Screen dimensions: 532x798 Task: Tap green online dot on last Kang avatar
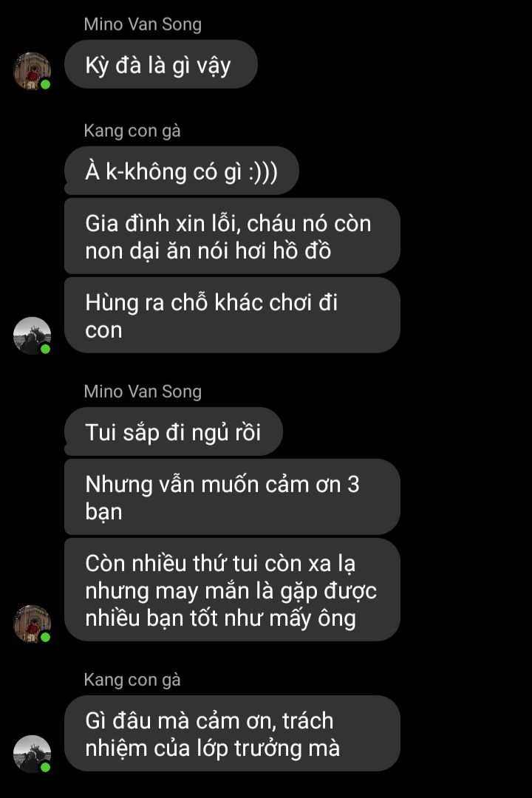click(45, 767)
